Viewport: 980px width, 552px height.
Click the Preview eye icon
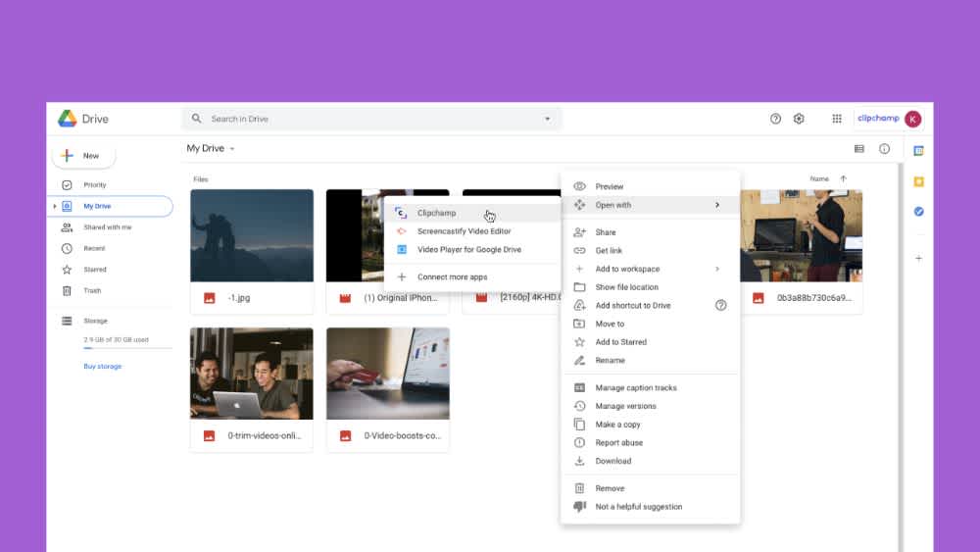(579, 186)
